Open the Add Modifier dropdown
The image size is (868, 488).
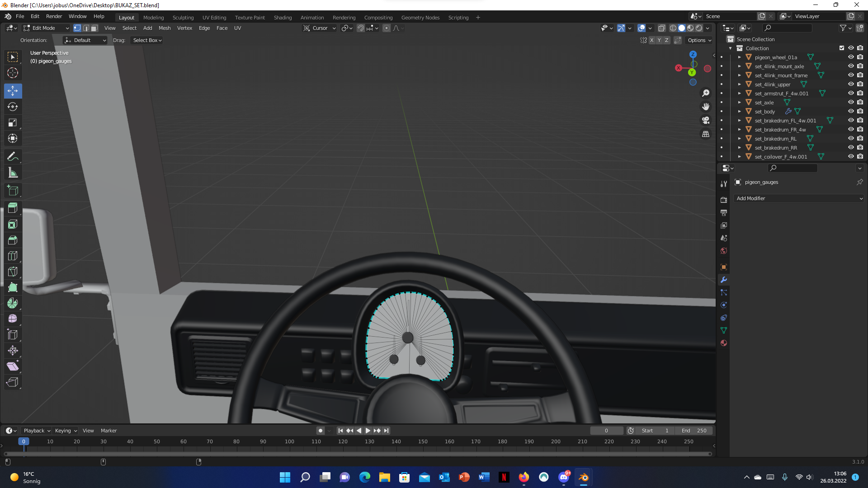tap(799, 198)
